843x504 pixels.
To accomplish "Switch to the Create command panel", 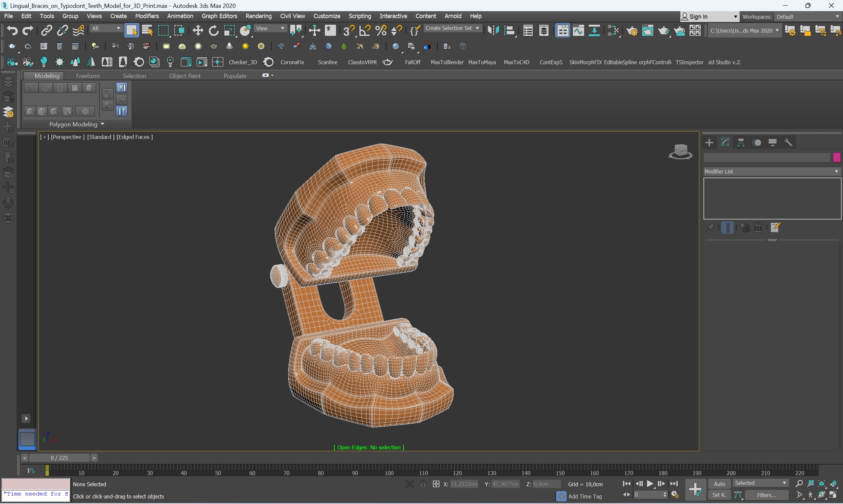I will pyautogui.click(x=709, y=143).
